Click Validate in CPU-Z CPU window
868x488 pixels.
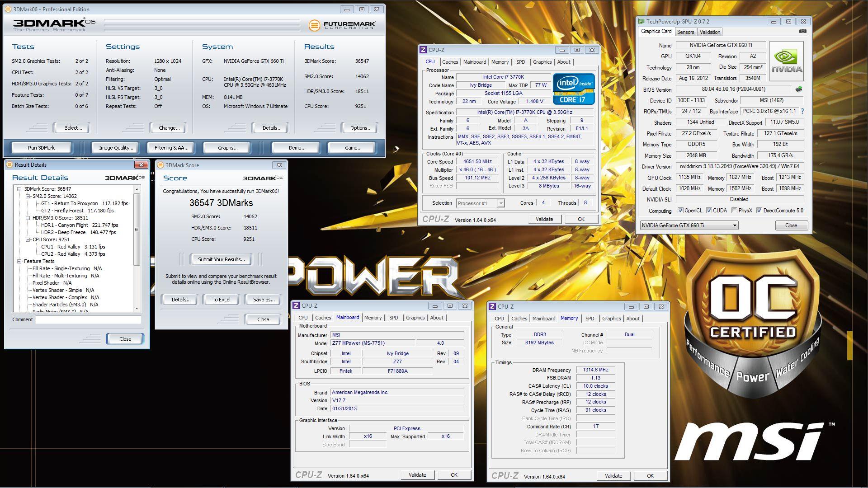544,219
